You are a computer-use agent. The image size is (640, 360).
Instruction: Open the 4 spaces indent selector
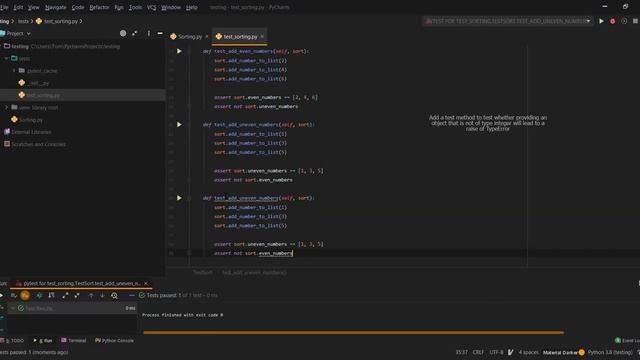pos(529,352)
